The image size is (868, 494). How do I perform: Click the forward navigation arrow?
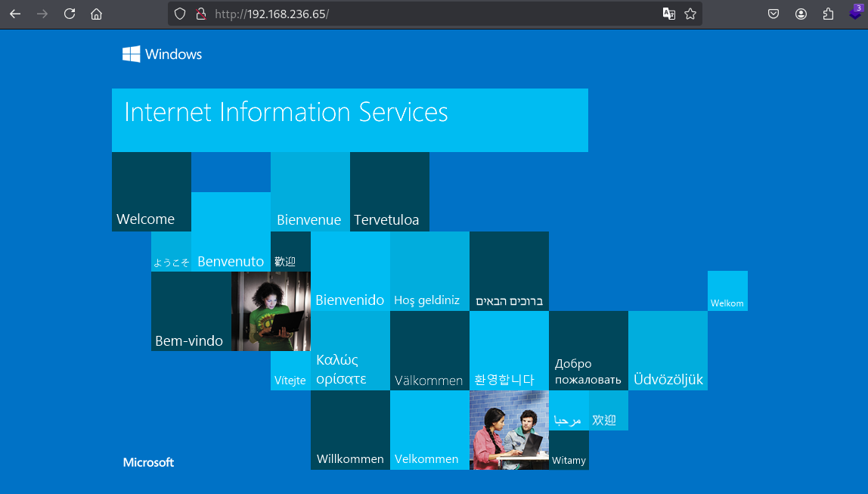coord(42,14)
